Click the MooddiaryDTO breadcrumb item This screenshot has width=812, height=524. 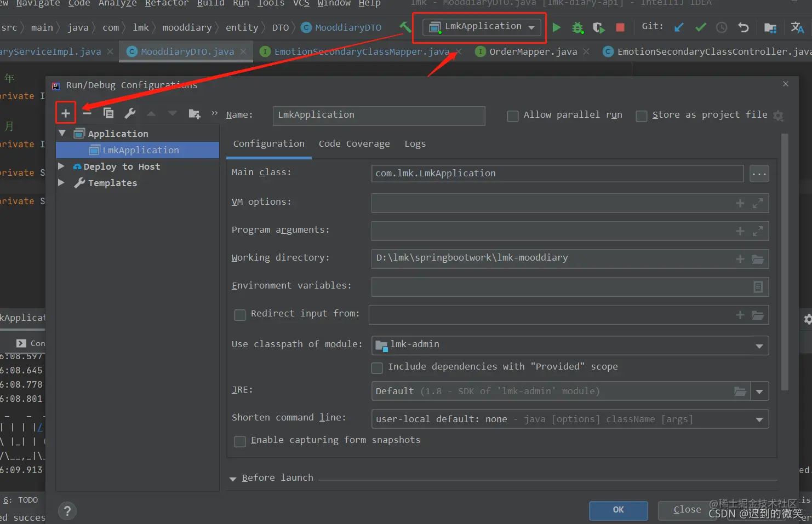click(x=341, y=27)
